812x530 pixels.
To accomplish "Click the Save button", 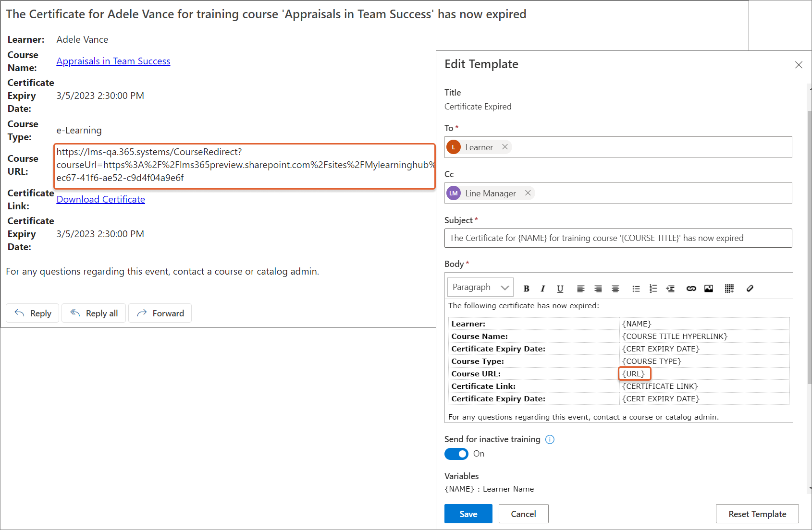I will click(x=468, y=514).
